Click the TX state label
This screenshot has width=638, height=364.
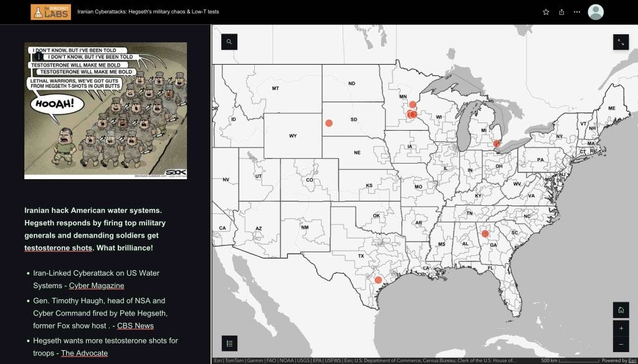point(361,256)
